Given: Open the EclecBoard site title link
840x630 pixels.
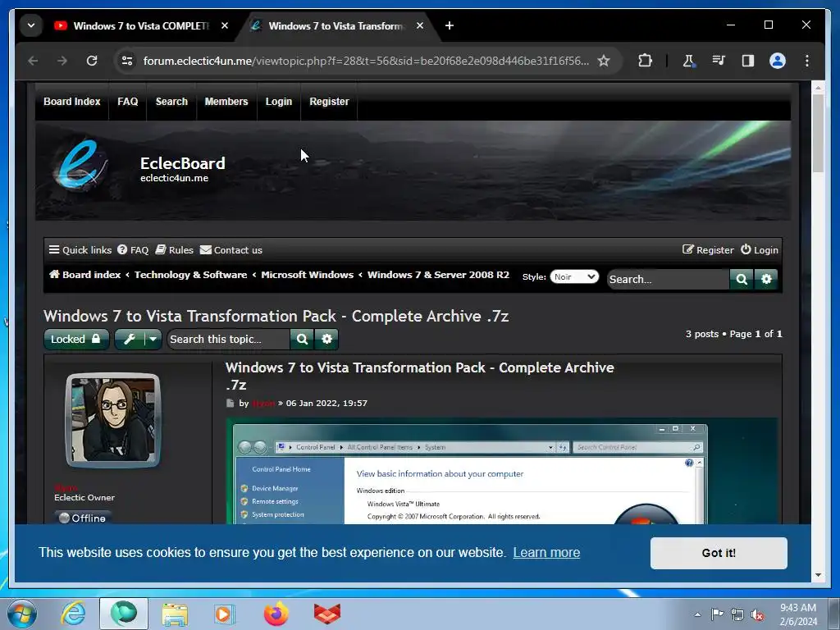Looking at the screenshot, I should pyautogui.click(x=182, y=163).
